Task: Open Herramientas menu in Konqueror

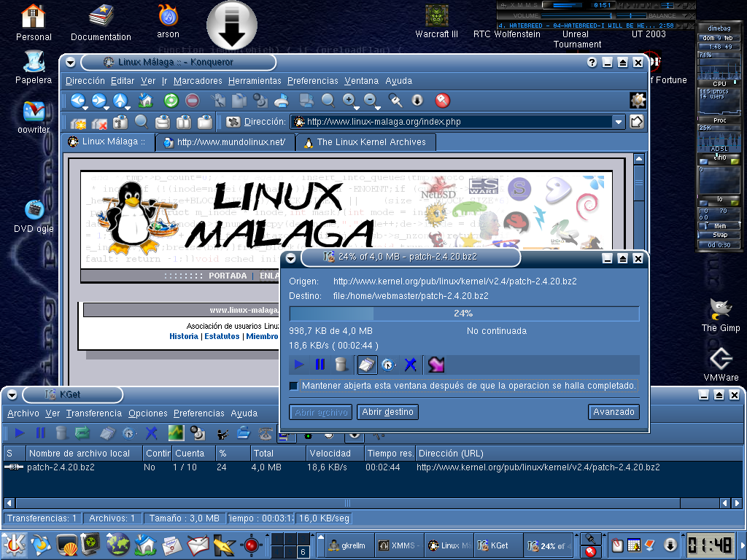Action: [255, 81]
